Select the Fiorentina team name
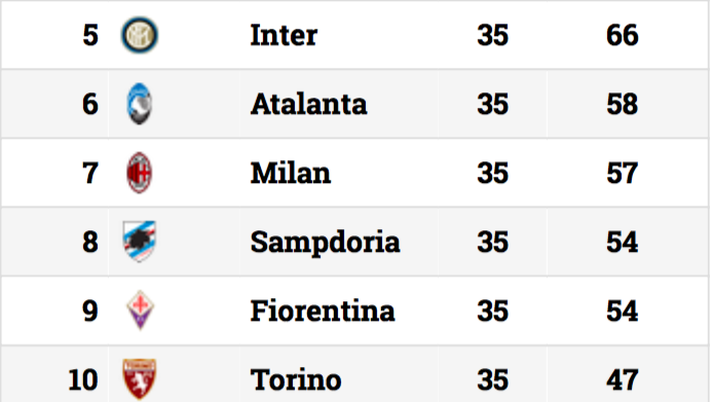The image size is (712, 402). pyautogui.click(x=322, y=311)
